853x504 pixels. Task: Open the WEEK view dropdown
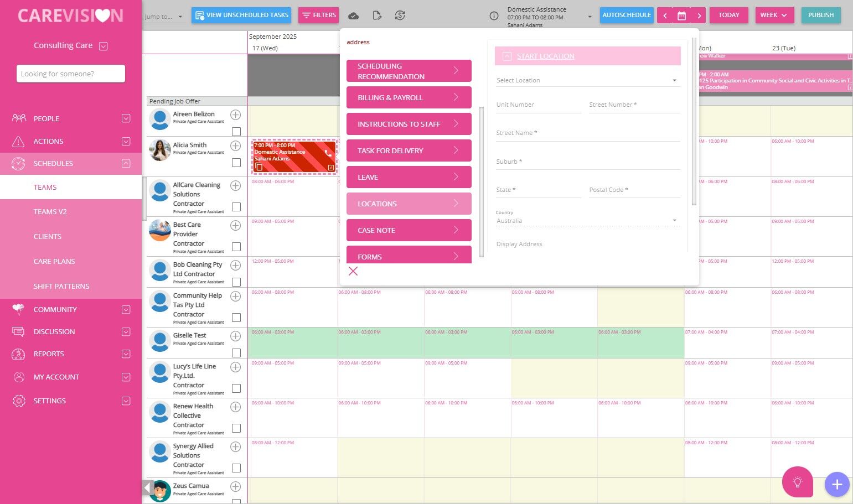click(x=774, y=15)
